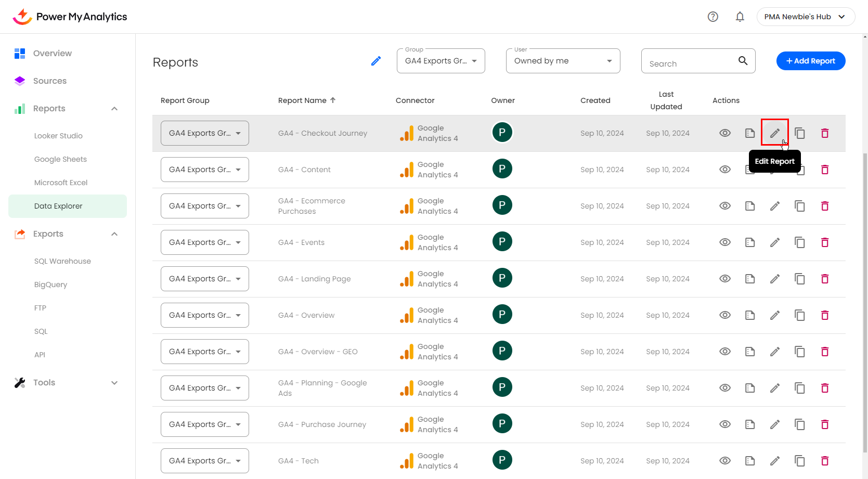Duplicate the GA4 - Landing Page report
The width and height of the screenshot is (868, 479).
click(799, 279)
